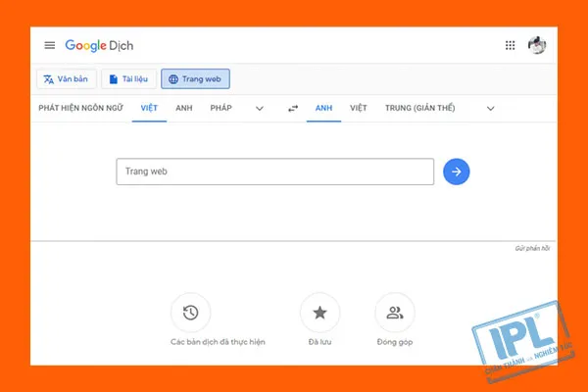
Task: Click the Các bản dịch đã thực hiện label
Action: pyautogui.click(x=218, y=342)
